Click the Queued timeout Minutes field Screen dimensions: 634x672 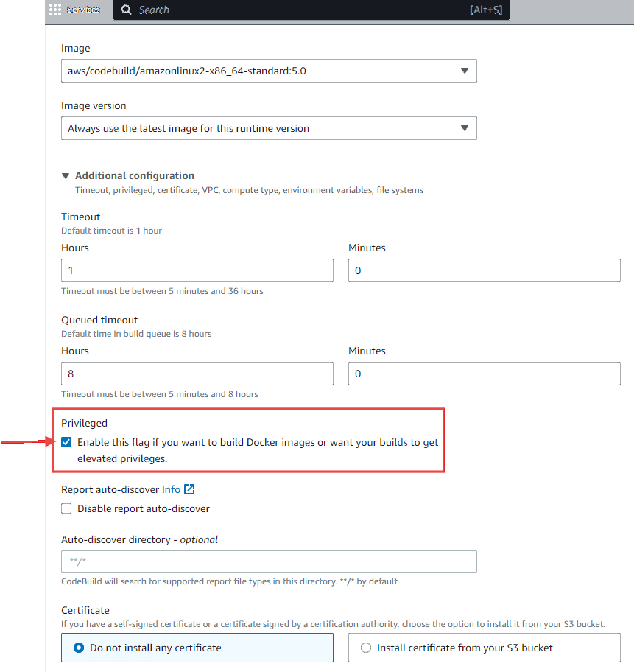[x=484, y=374]
